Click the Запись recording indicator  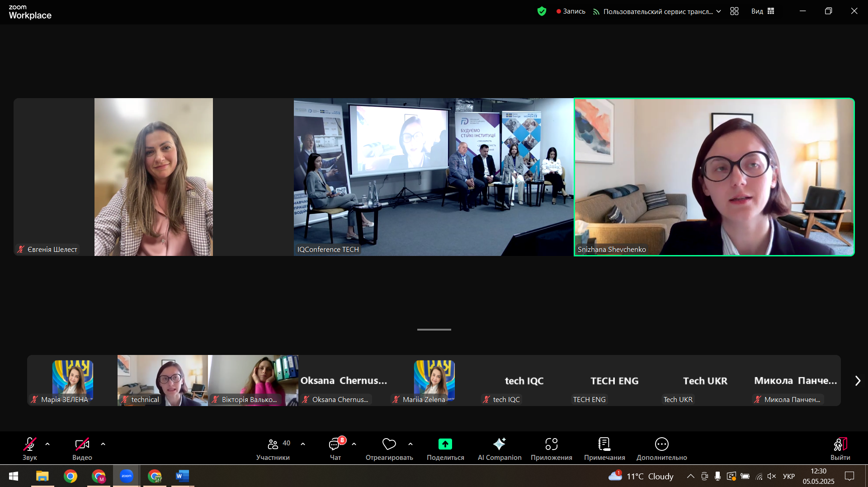pyautogui.click(x=571, y=11)
